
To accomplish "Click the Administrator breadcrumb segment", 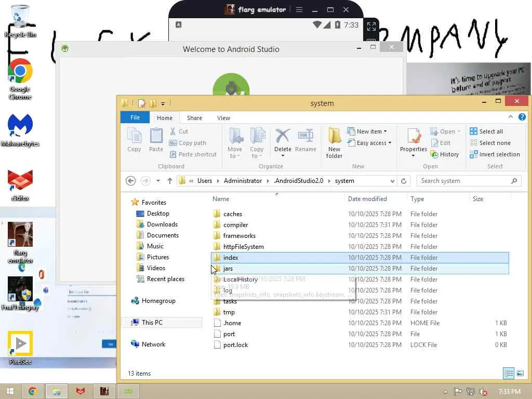I will (243, 181).
